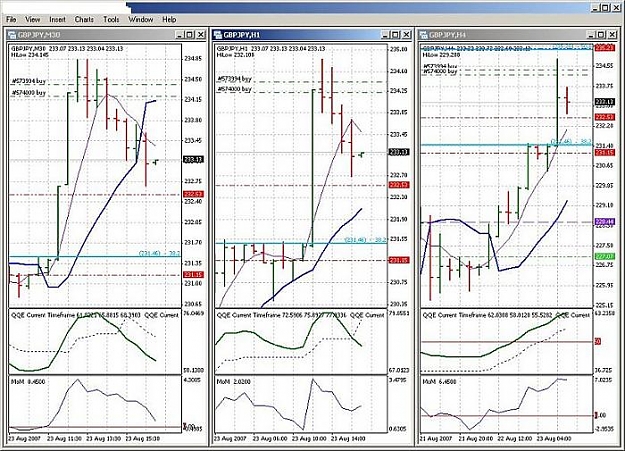Maximize the GBPJPY,H4 chart window
Viewport: 625px width, 451px height.
click(x=601, y=35)
